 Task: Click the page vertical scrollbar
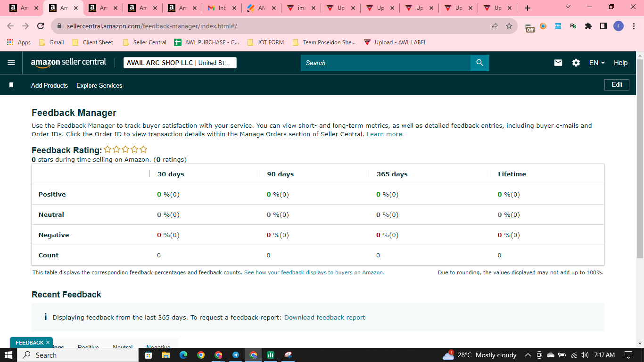[640, 158]
